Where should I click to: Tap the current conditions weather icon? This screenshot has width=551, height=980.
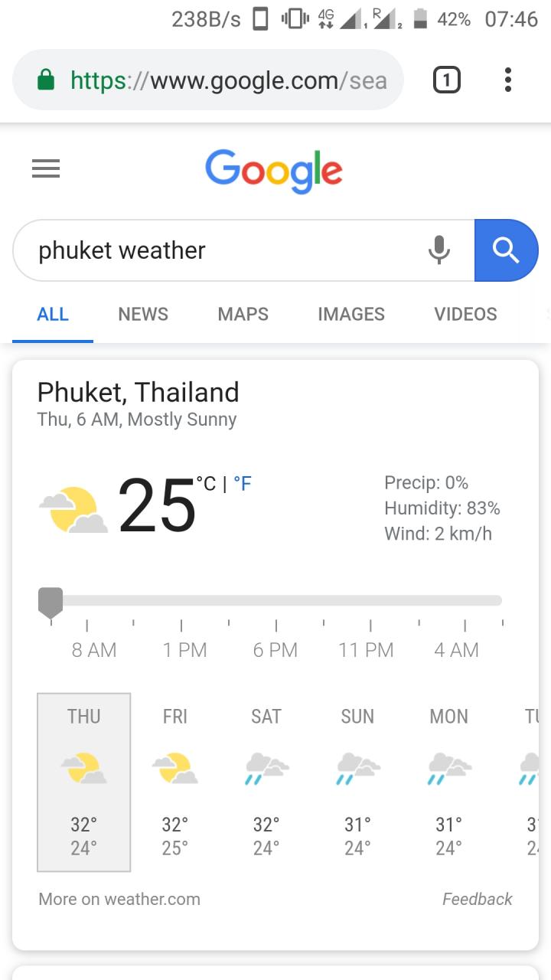coord(73,510)
